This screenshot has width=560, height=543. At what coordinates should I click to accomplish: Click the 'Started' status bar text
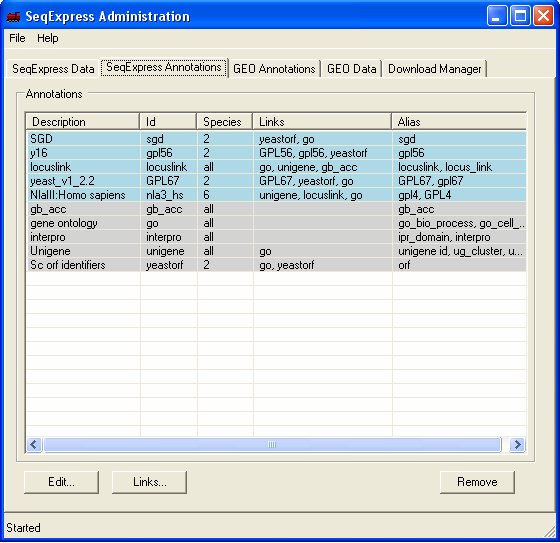pos(23,528)
